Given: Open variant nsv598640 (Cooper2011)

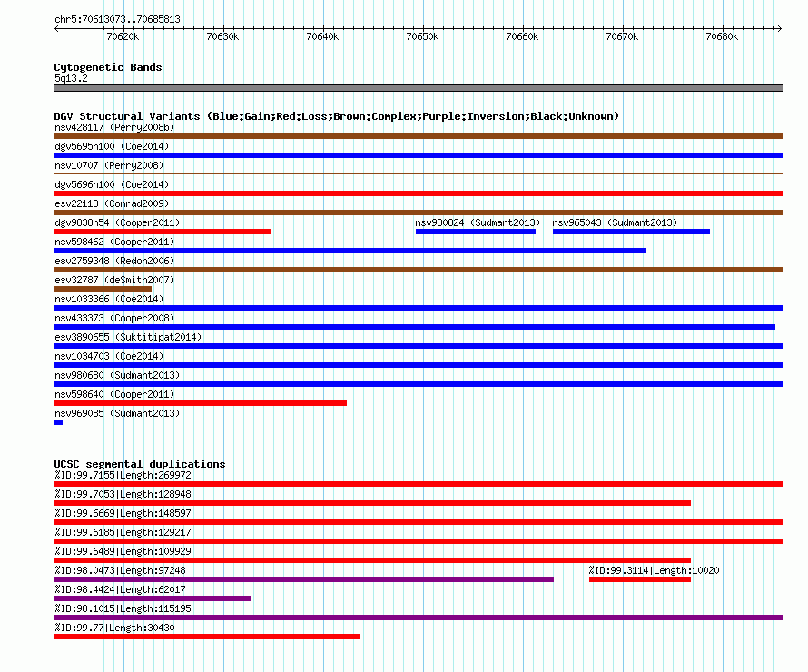Looking at the screenshot, I should tap(114, 394).
